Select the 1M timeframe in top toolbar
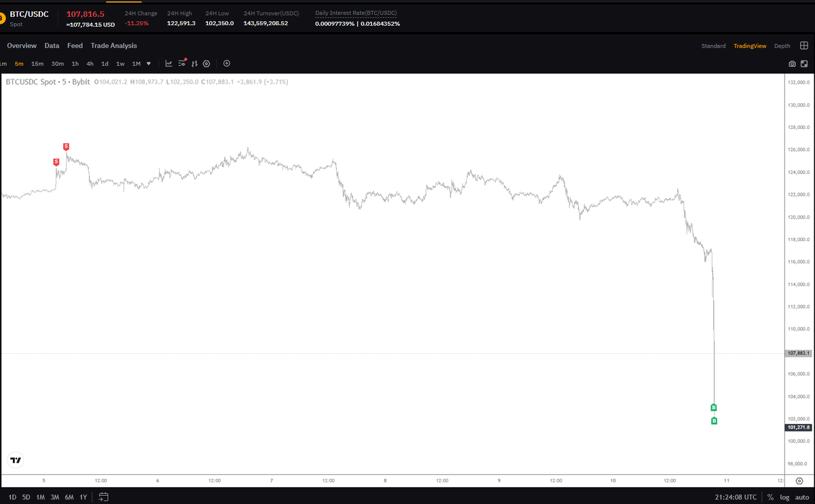Screen dimensions: 815x504 (136, 64)
